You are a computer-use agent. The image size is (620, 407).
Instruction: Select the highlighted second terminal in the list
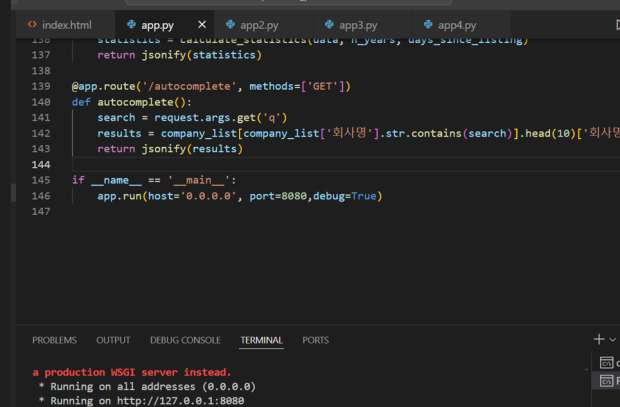click(606, 381)
